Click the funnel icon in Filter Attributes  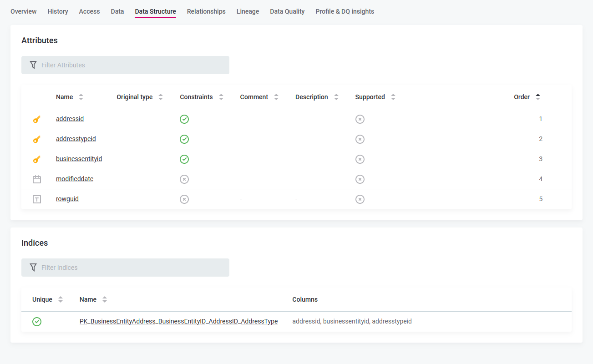tap(33, 65)
